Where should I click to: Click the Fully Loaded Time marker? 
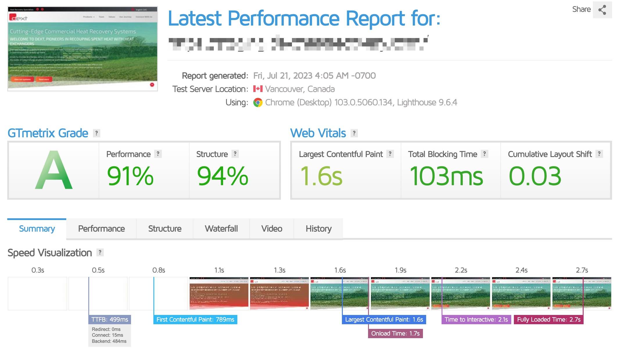click(548, 320)
